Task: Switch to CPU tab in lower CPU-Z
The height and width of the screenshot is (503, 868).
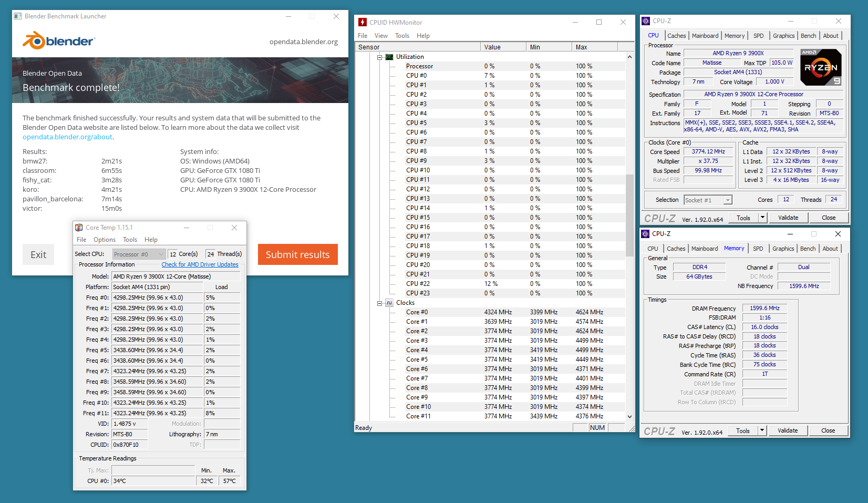Action: 653,249
